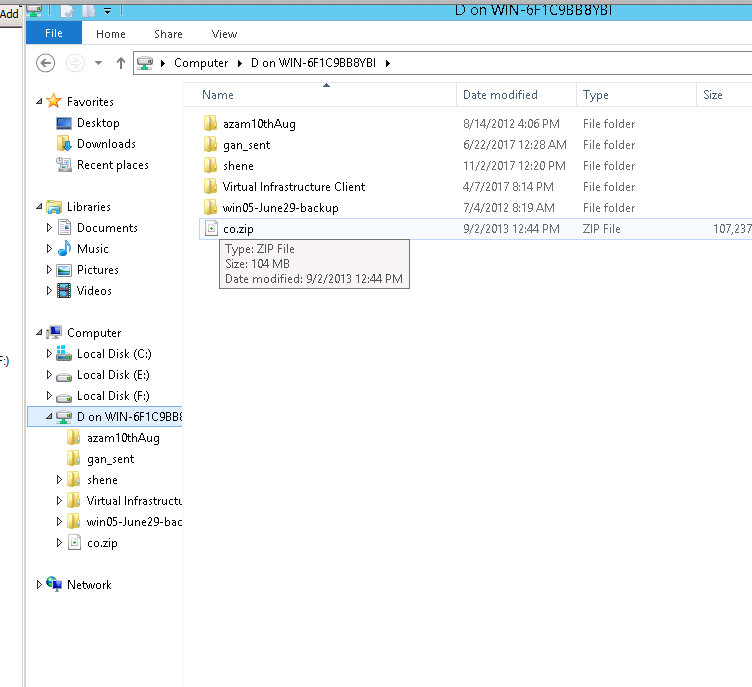Image resolution: width=752 pixels, height=687 pixels.
Task: Open the recent locations dropdown arrow
Action: pyautogui.click(x=98, y=63)
